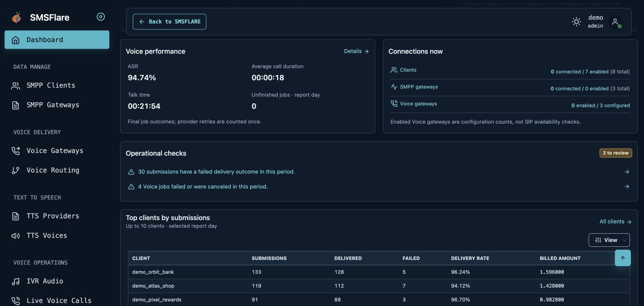This screenshot has height=306, width=644.
Task: Click the TTS Providers file icon
Action: [16, 216]
